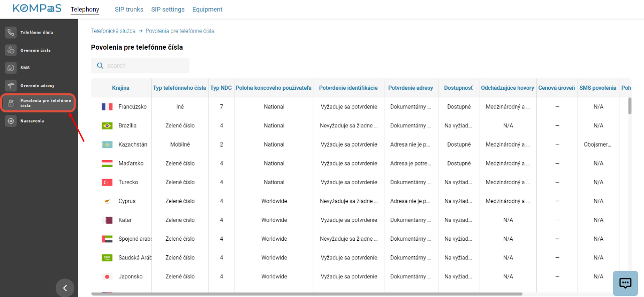Sort by the Krajina column header
Image resolution: width=644 pixels, height=297 pixels.
[x=121, y=88]
